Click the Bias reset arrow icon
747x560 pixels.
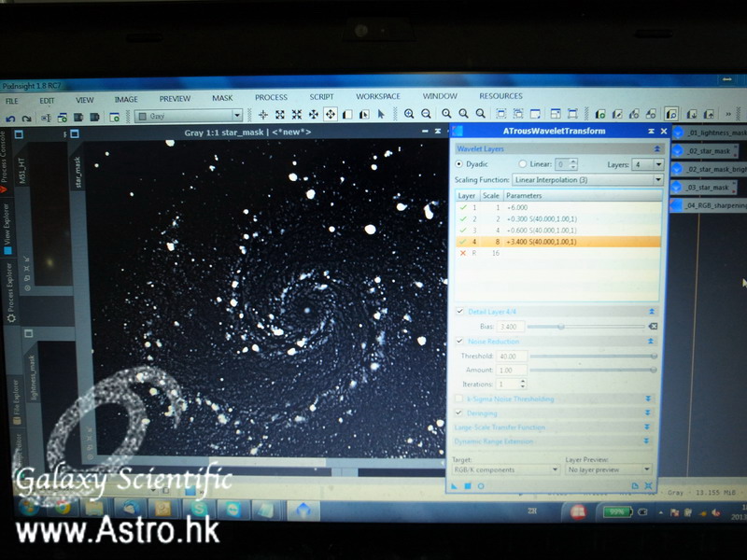click(x=652, y=327)
